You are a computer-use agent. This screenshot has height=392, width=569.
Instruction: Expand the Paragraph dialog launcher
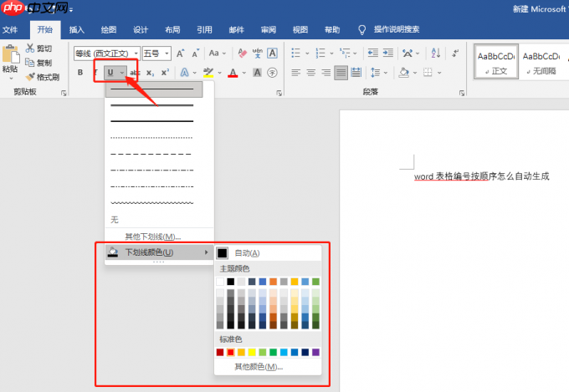[462, 94]
